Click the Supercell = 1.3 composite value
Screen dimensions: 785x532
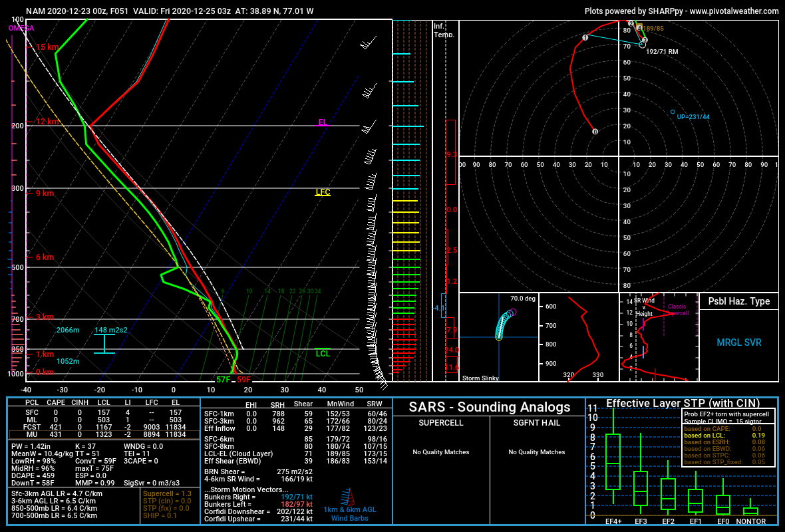167,493
